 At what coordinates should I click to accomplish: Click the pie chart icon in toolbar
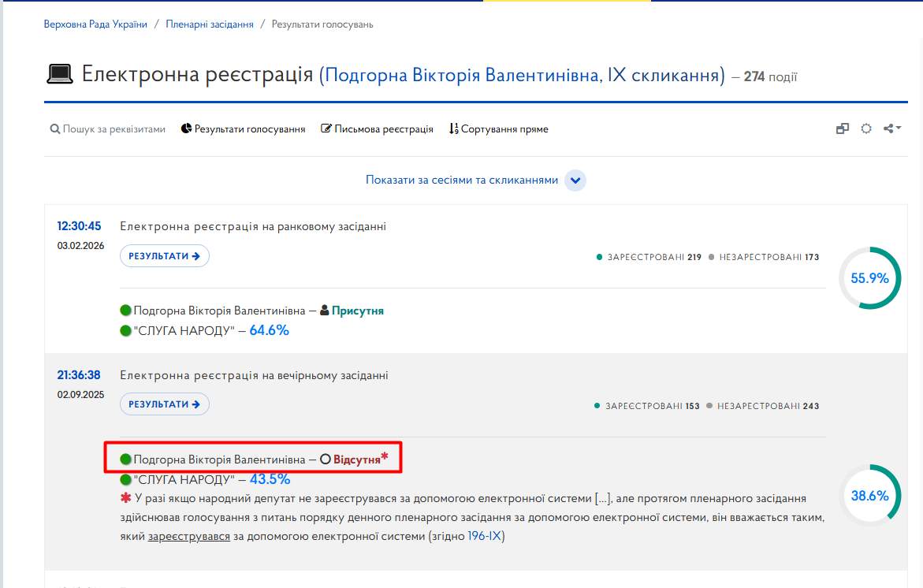pos(186,128)
